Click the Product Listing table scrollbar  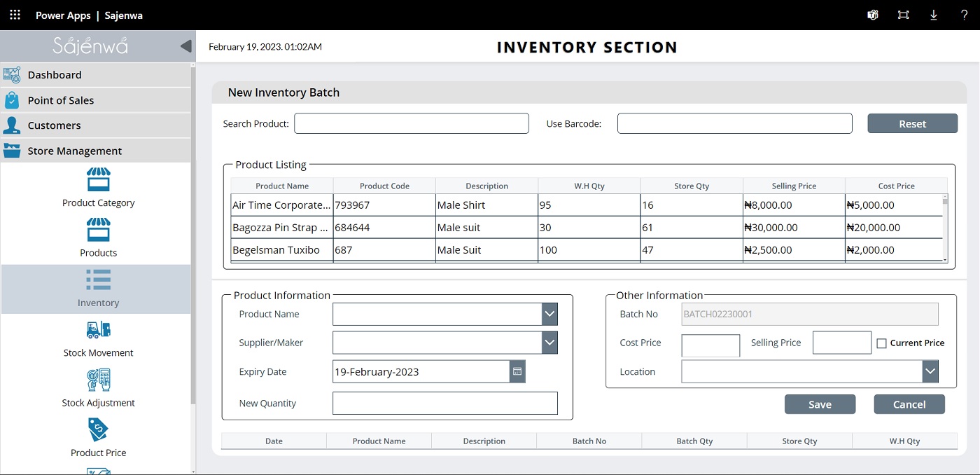[x=945, y=228]
